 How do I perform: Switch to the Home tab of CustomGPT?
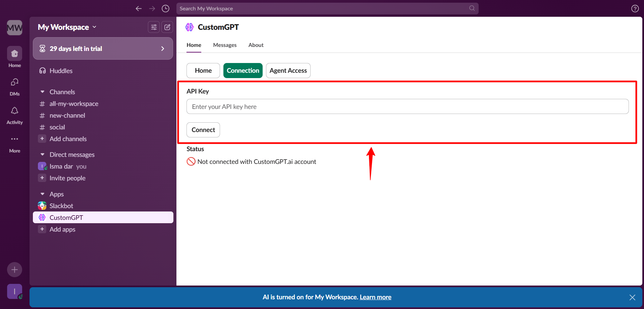coord(194,45)
